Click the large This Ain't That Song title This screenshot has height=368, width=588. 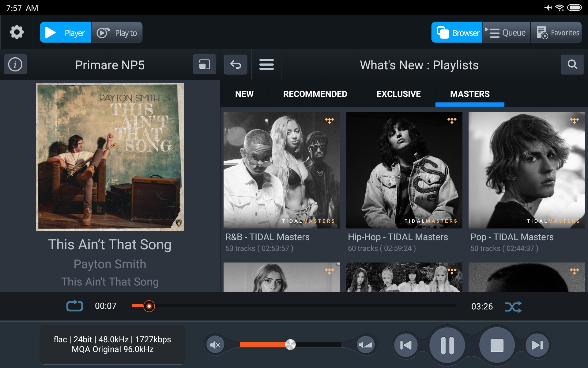(x=110, y=245)
